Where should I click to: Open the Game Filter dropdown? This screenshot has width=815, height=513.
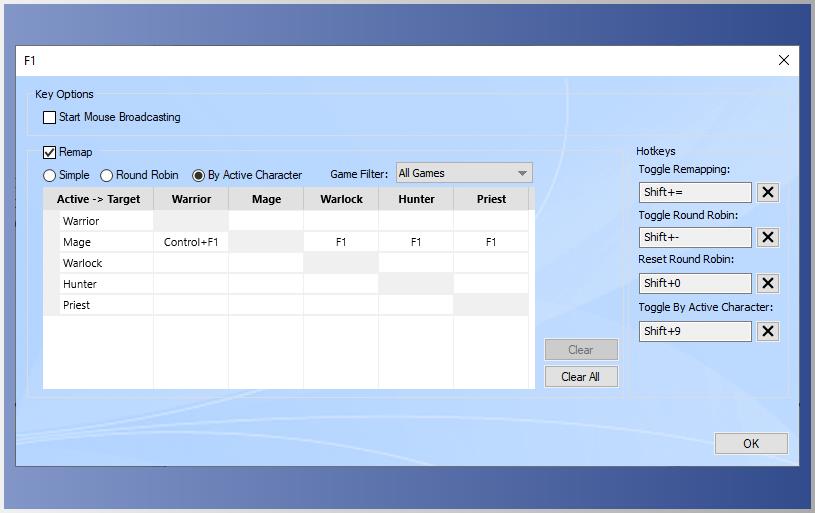[464, 173]
